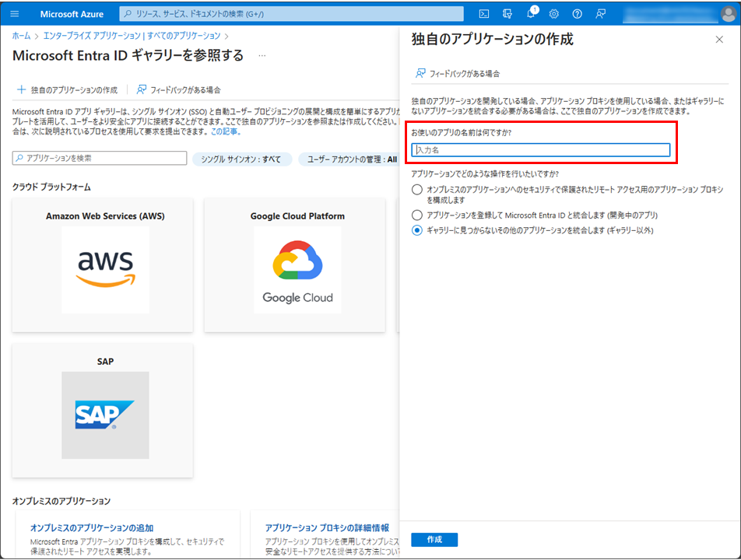The height and width of the screenshot is (560, 741).
Task: Launch Cloud Shell from top bar
Action: click(x=484, y=13)
